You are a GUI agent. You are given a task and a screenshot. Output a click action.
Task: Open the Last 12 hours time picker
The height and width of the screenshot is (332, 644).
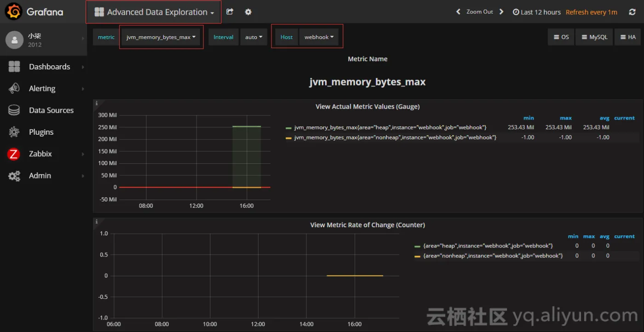pos(536,12)
